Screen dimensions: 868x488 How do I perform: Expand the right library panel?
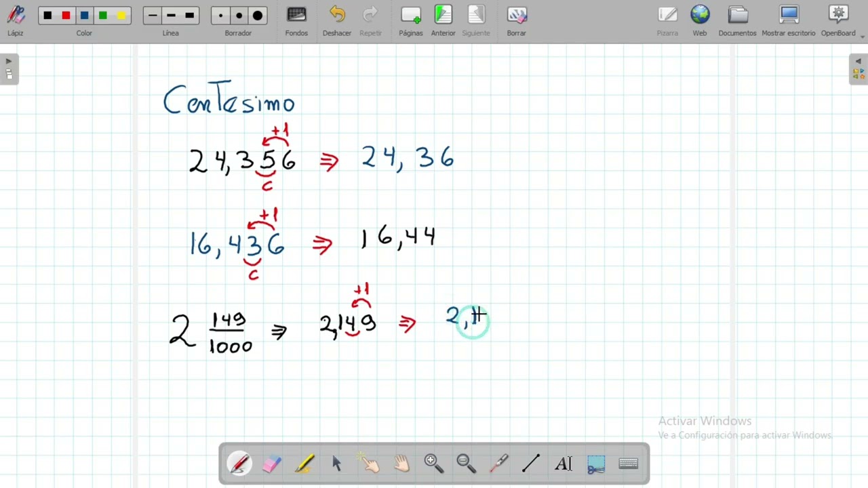click(x=859, y=69)
